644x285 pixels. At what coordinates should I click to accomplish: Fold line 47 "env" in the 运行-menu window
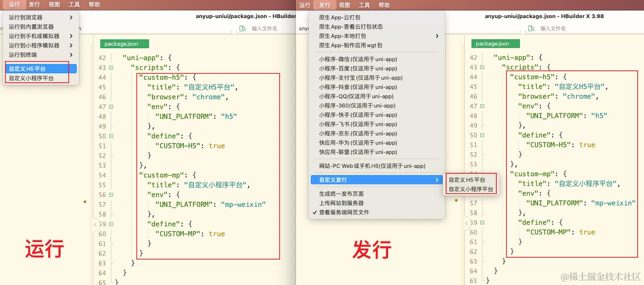tap(111, 107)
